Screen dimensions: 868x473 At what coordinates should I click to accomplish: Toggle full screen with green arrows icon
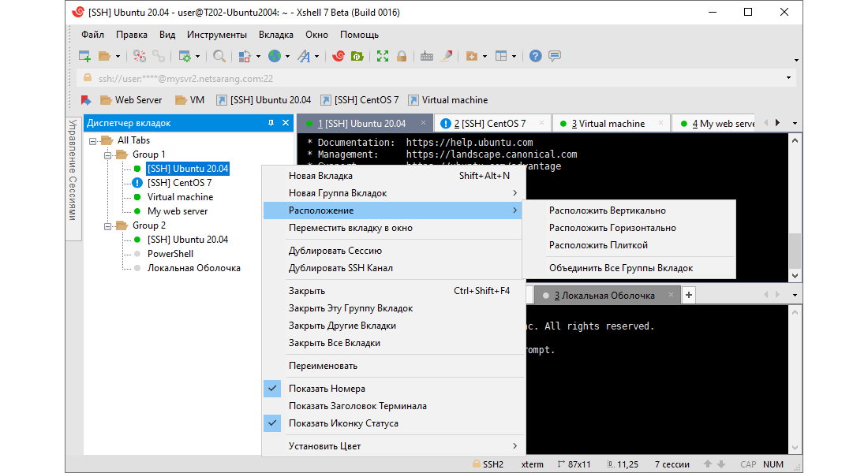pyautogui.click(x=383, y=56)
